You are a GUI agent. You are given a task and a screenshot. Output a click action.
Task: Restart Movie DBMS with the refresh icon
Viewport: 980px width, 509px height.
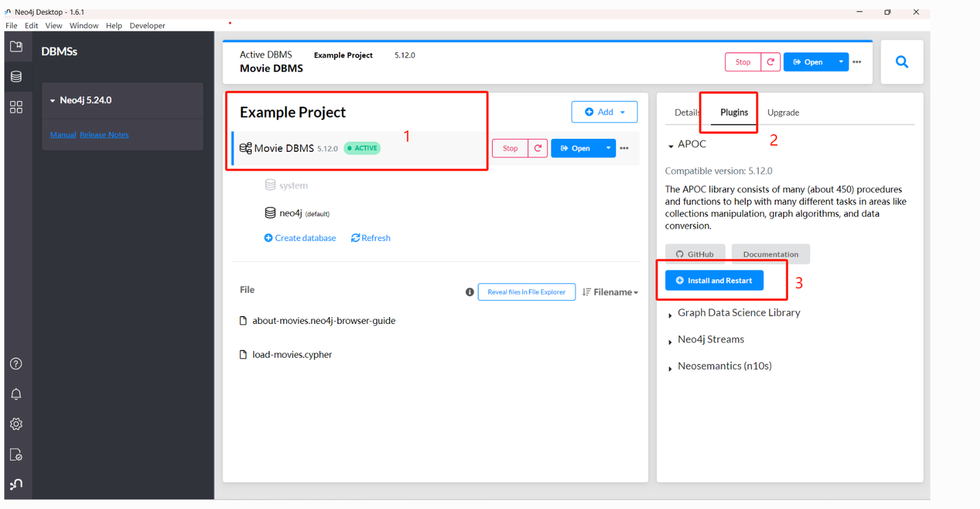click(x=538, y=148)
